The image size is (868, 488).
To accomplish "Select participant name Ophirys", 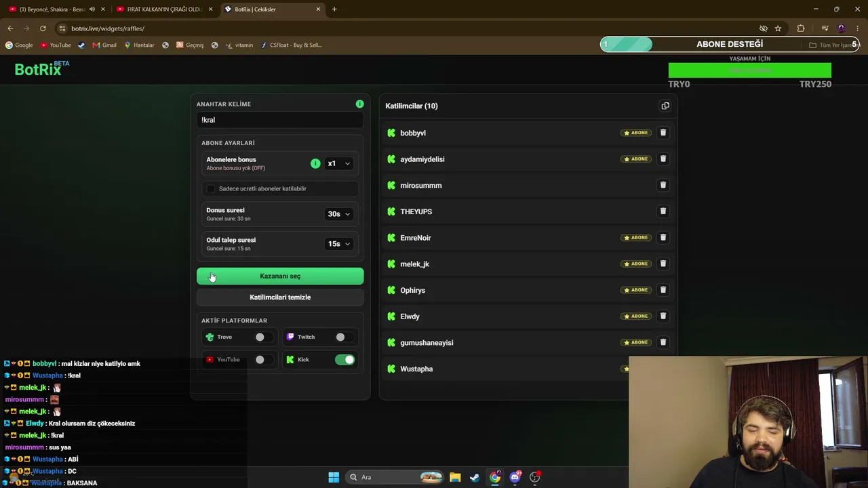I will [x=413, y=291].
